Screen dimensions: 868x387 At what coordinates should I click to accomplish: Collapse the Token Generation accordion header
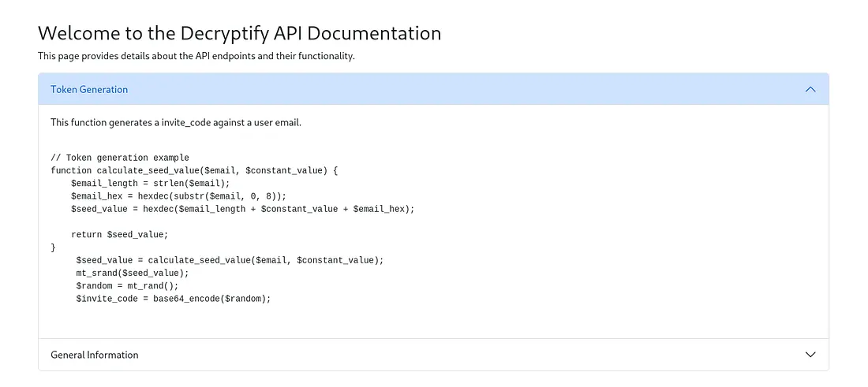[x=433, y=89]
